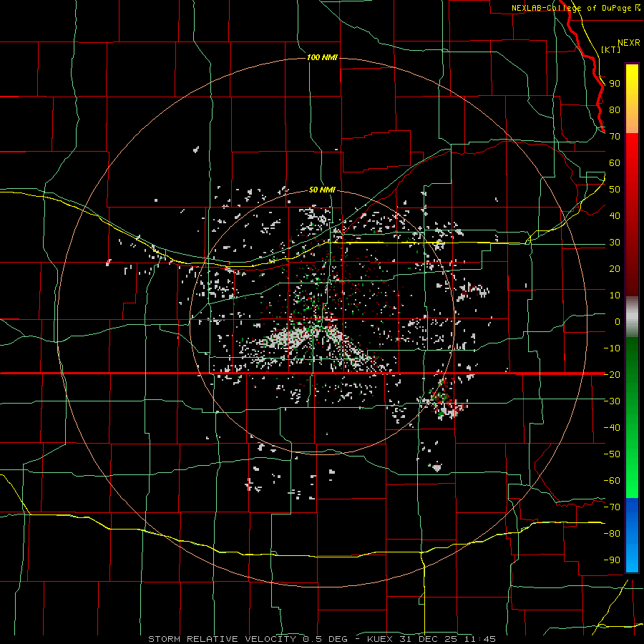Click the "-70" value on the velocity scale
The image size is (644, 644).
(612, 507)
